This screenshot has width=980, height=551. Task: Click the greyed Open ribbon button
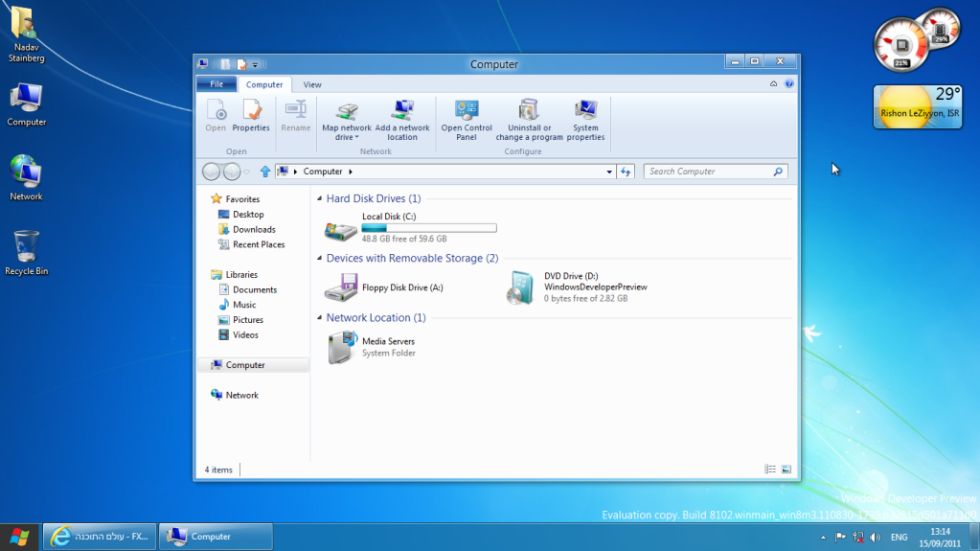point(216,116)
